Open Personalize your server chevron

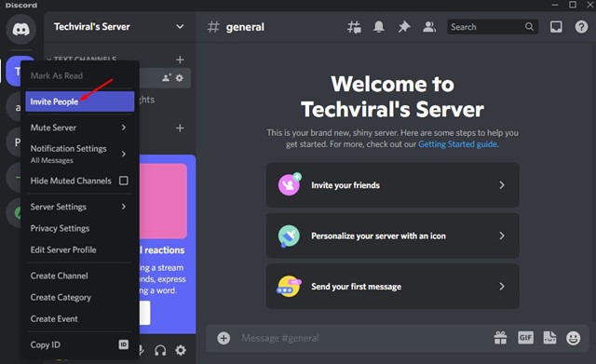[x=502, y=236]
